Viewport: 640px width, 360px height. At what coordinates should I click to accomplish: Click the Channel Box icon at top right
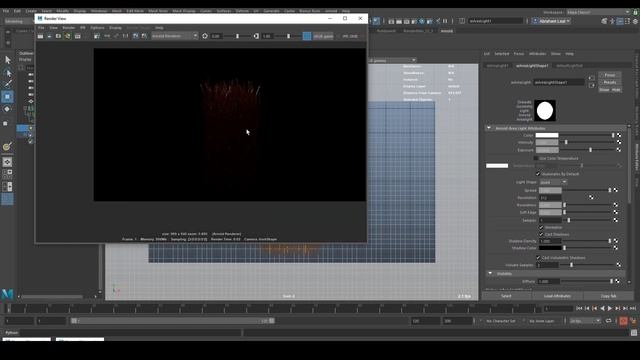(635, 21)
